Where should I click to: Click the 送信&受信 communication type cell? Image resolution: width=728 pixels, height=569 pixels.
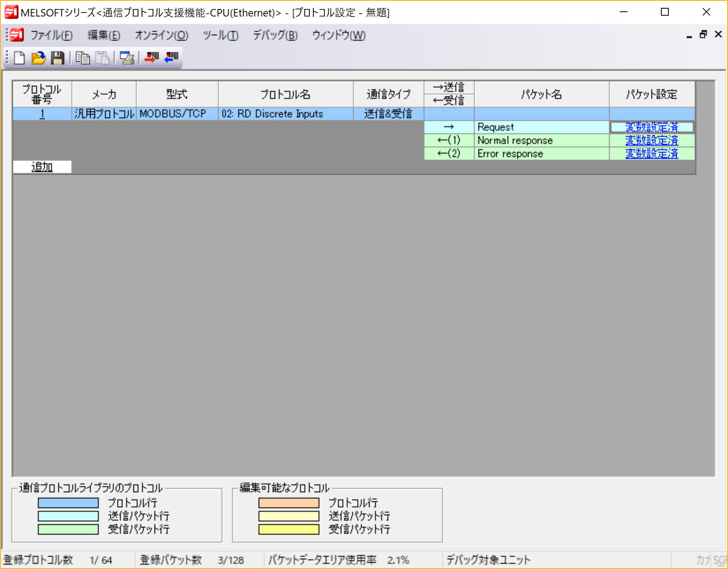point(388,114)
